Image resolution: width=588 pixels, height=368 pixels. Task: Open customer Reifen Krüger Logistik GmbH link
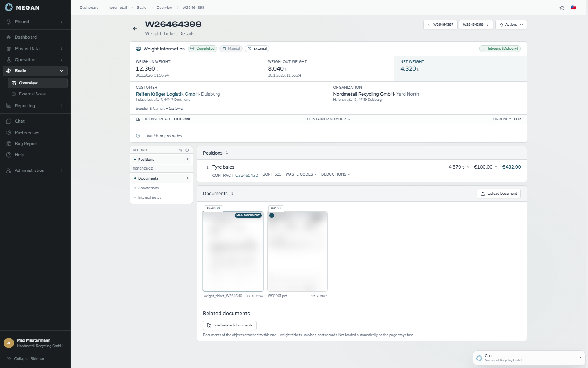coord(167,94)
